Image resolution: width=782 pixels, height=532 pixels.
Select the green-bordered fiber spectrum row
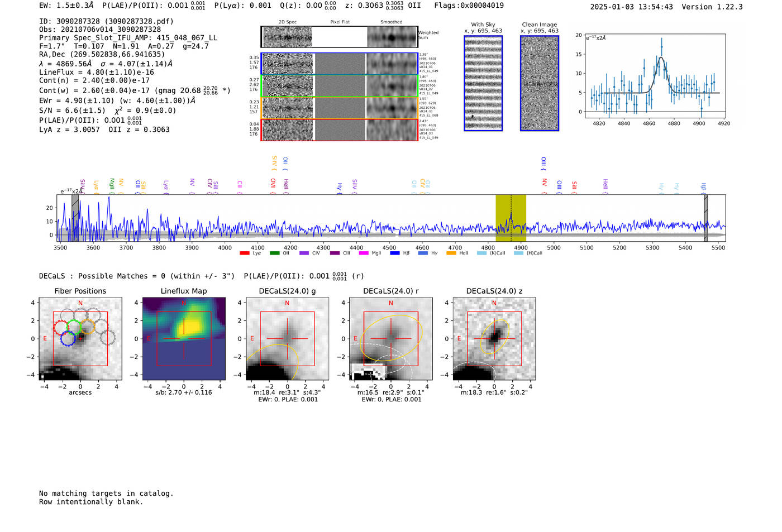click(x=340, y=86)
